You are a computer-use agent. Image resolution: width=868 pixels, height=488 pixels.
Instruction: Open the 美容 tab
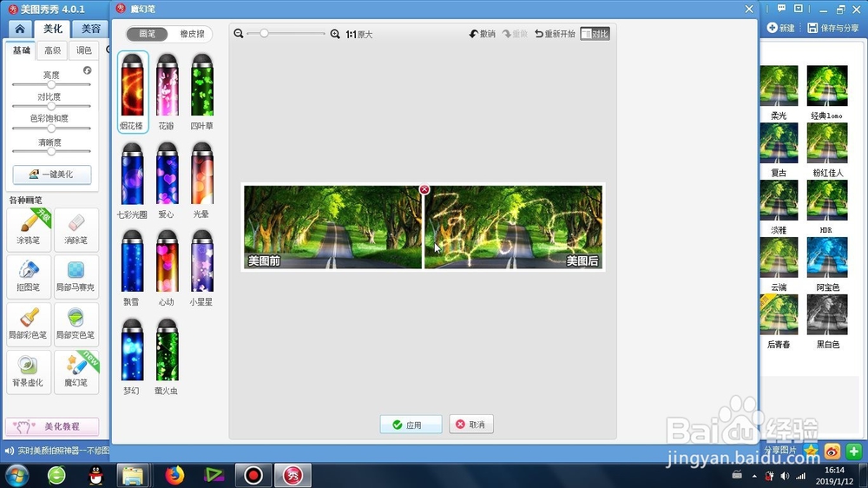pos(91,29)
